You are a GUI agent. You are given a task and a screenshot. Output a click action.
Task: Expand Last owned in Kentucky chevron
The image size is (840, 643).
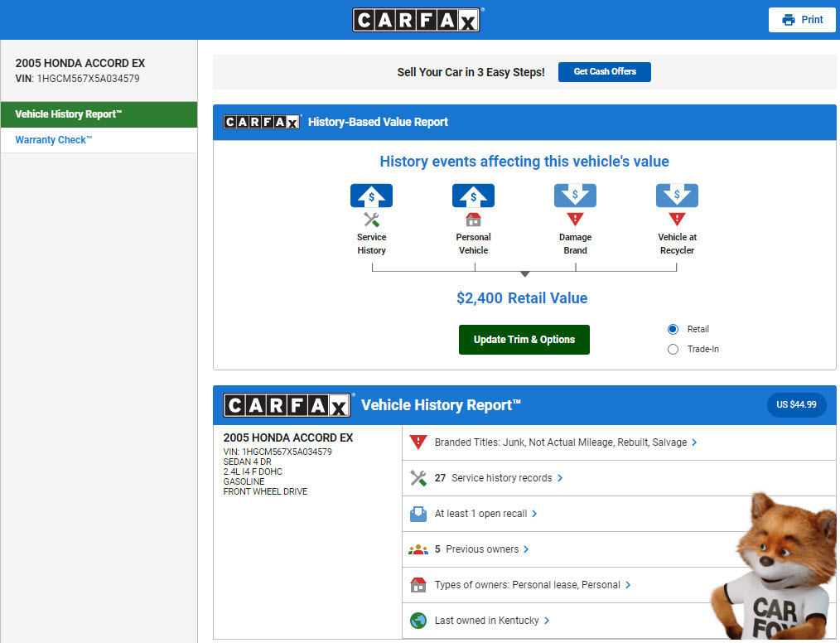point(547,621)
